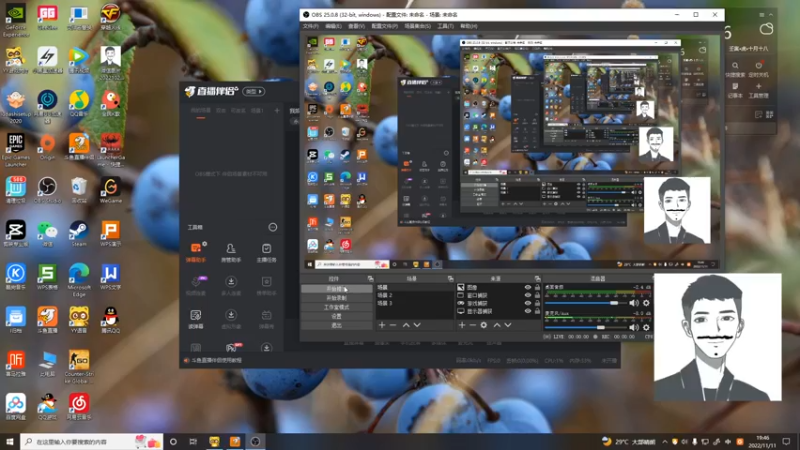Lock the 图像 source
800x450 pixels.
coord(537,287)
